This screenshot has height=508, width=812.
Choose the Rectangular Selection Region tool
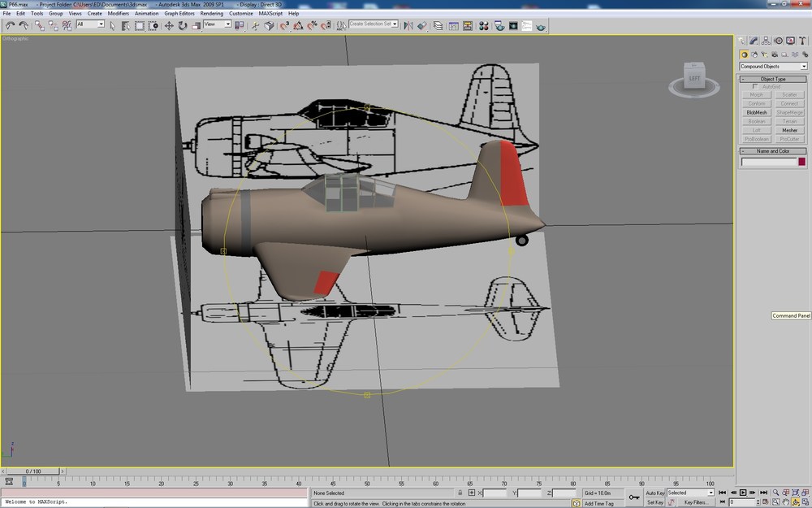coord(140,25)
